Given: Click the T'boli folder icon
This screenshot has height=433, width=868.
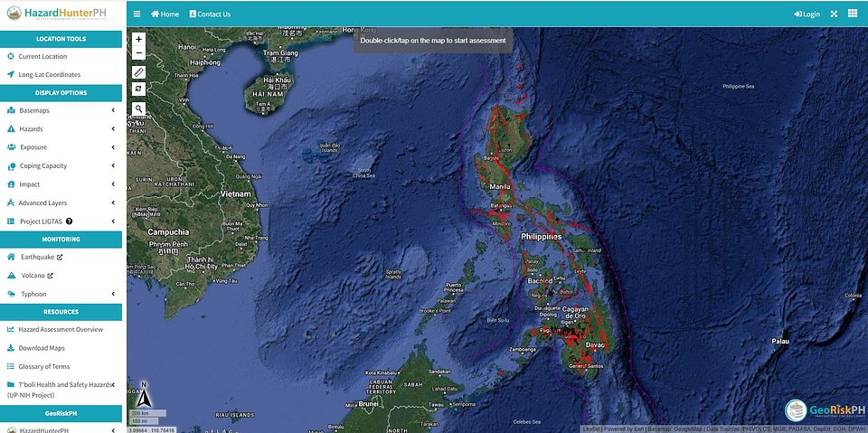Looking at the screenshot, I should tap(11, 385).
